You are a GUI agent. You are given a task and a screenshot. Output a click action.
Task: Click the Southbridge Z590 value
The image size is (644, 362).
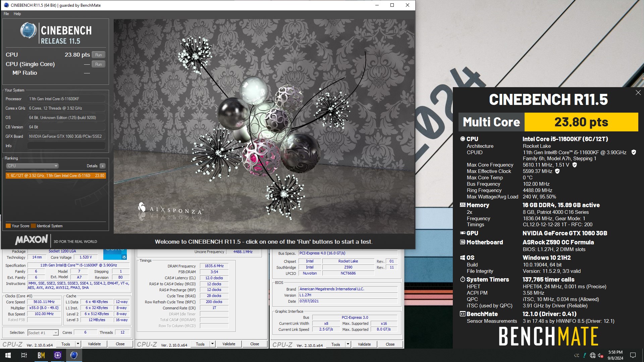[348, 267]
